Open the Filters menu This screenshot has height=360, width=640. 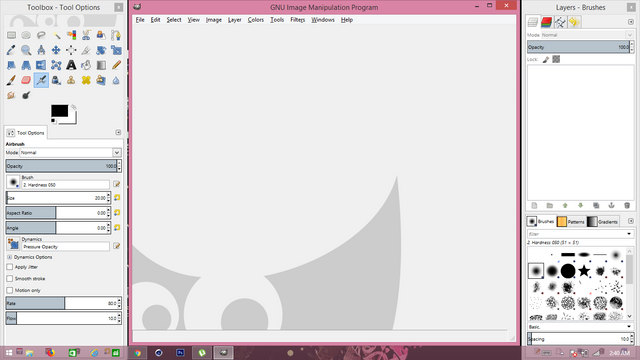(x=298, y=20)
